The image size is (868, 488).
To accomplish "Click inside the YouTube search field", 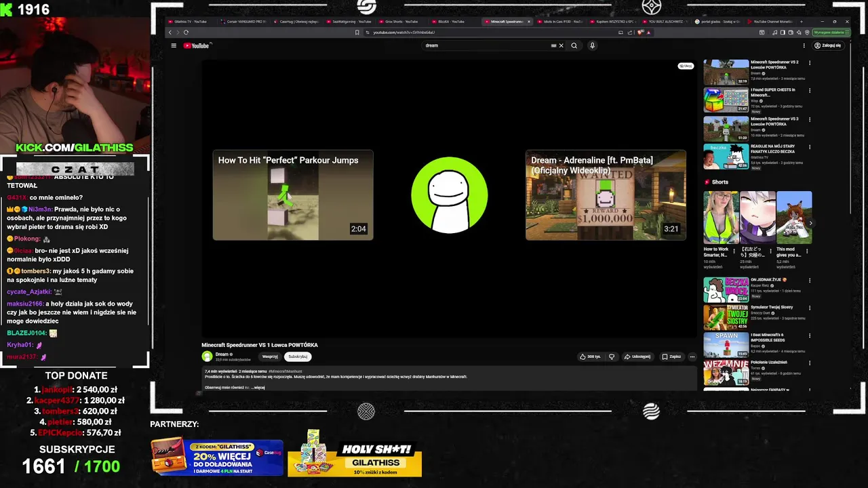I will (485, 45).
